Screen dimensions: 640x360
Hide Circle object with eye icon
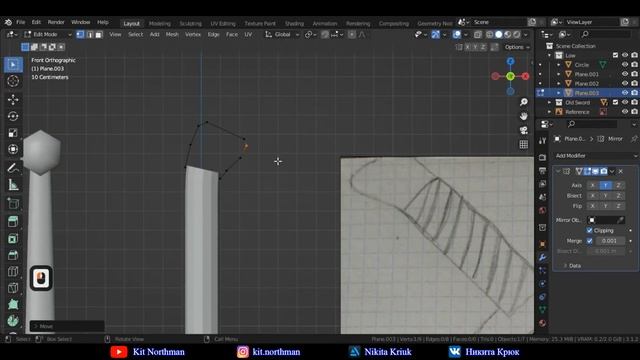(x=625, y=64)
